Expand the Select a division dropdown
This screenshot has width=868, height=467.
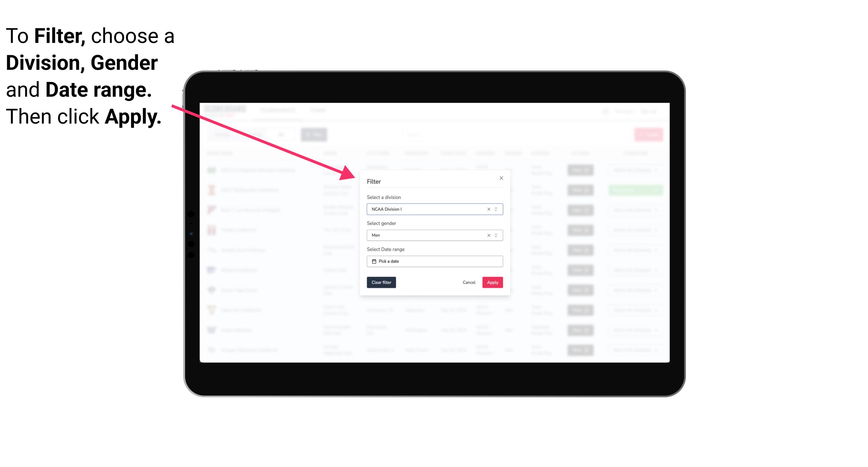point(495,209)
